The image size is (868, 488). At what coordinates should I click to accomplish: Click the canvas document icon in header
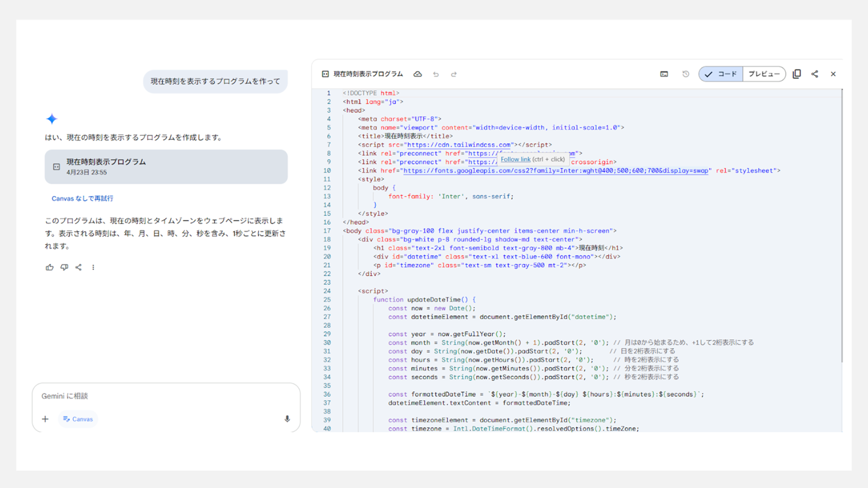pyautogui.click(x=325, y=74)
